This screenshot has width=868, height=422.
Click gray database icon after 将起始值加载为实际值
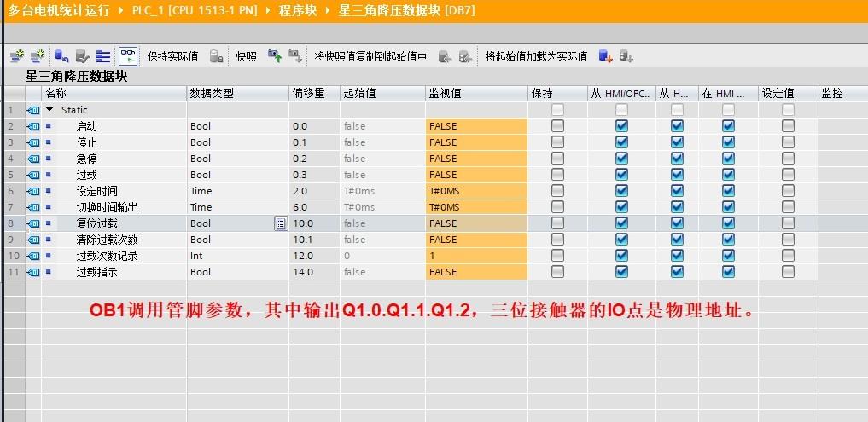(626, 56)
